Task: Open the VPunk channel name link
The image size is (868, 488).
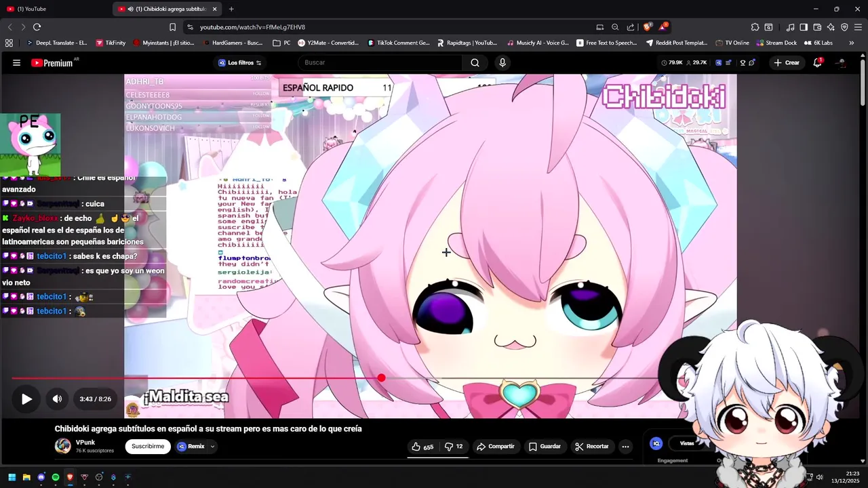Action: pyautogui.click(x=85, y=443)
